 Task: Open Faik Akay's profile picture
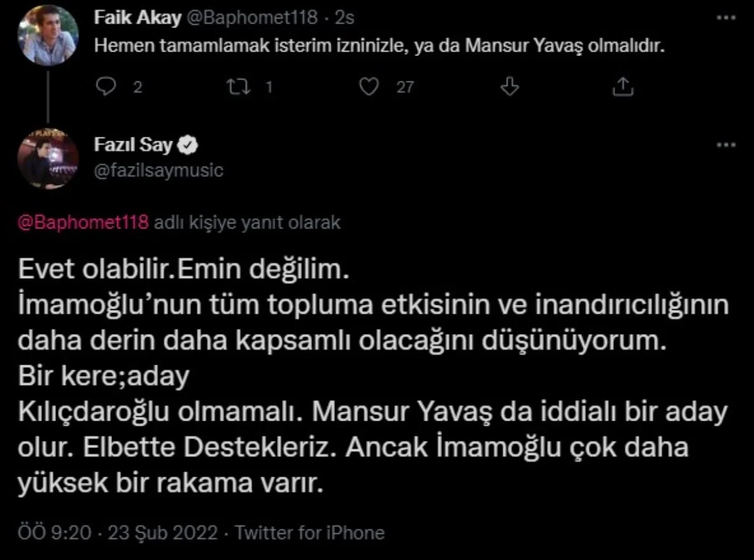tap(48, 34)
